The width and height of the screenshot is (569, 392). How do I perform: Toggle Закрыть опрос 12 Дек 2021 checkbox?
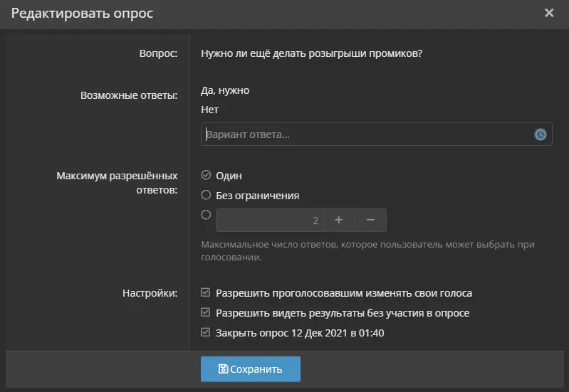click(205, 332)
